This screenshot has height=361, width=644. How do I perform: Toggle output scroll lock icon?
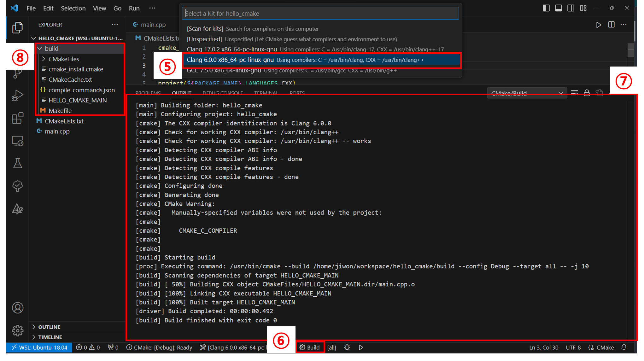coord(587,93)
